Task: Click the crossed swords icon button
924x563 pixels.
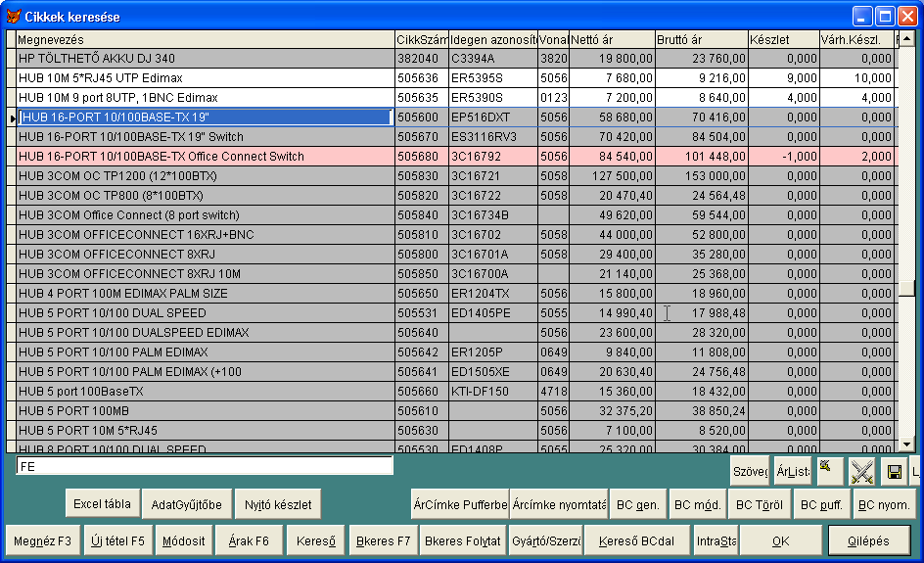Action: (x=862, y=471)
